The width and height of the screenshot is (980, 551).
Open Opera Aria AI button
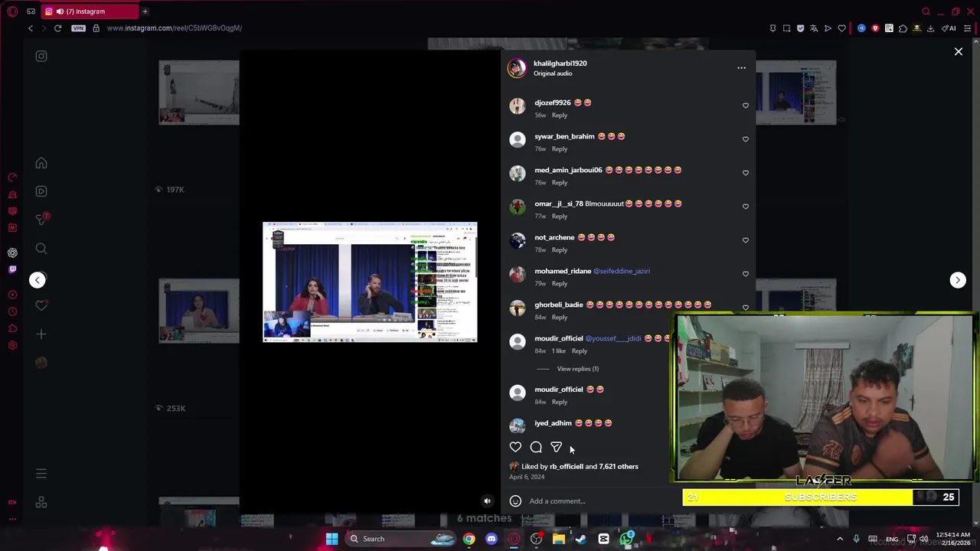[949, 28]
